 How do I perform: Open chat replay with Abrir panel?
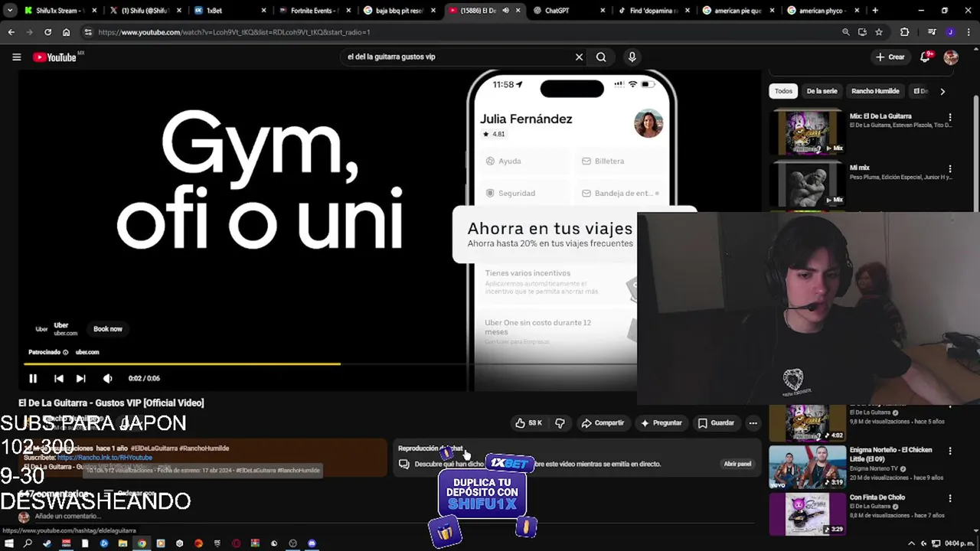pyautogui.click(x=737, y=464)
